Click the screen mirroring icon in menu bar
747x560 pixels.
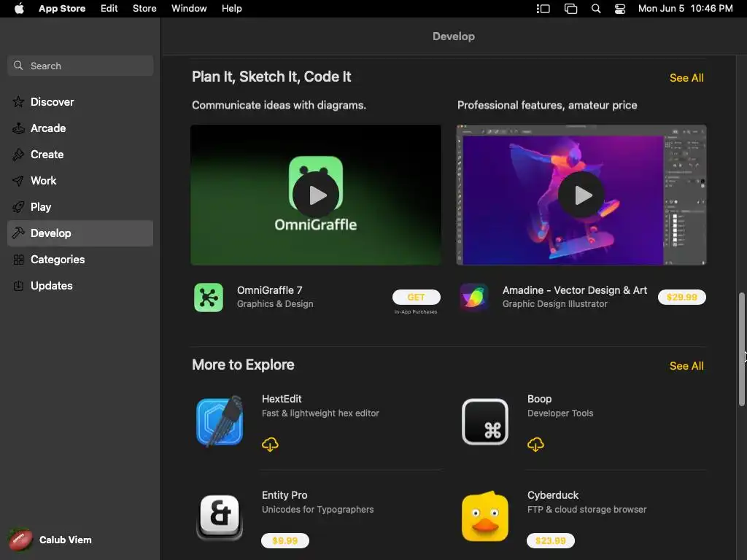point(570,9)
